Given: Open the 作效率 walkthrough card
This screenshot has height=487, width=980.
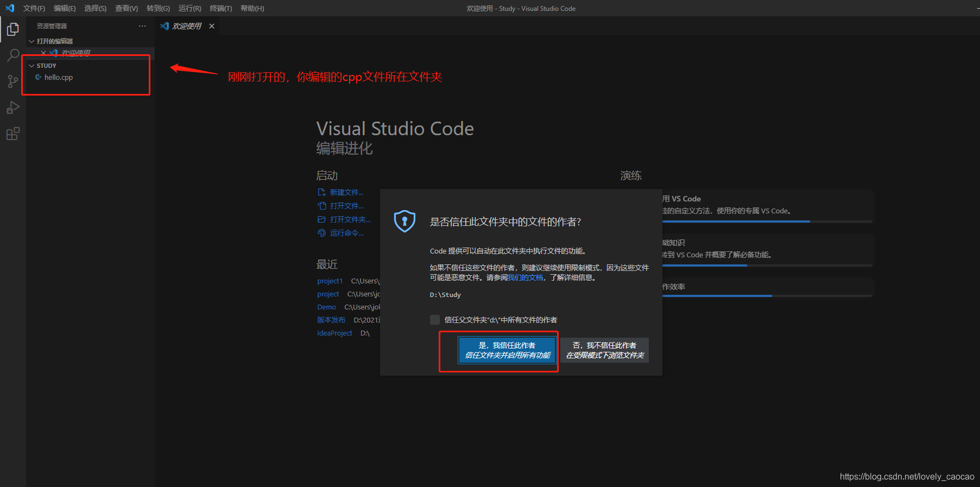Looking at the screenshot, I should tap(767, 287).
